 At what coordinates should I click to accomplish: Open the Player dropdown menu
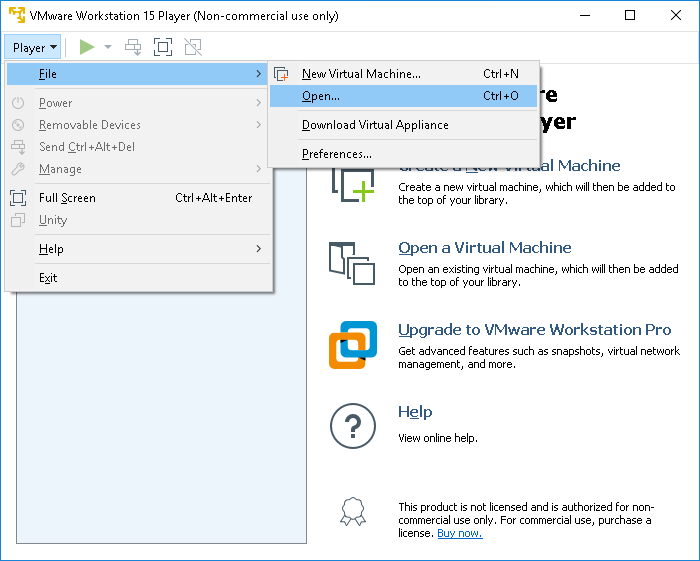pos(33,47)
